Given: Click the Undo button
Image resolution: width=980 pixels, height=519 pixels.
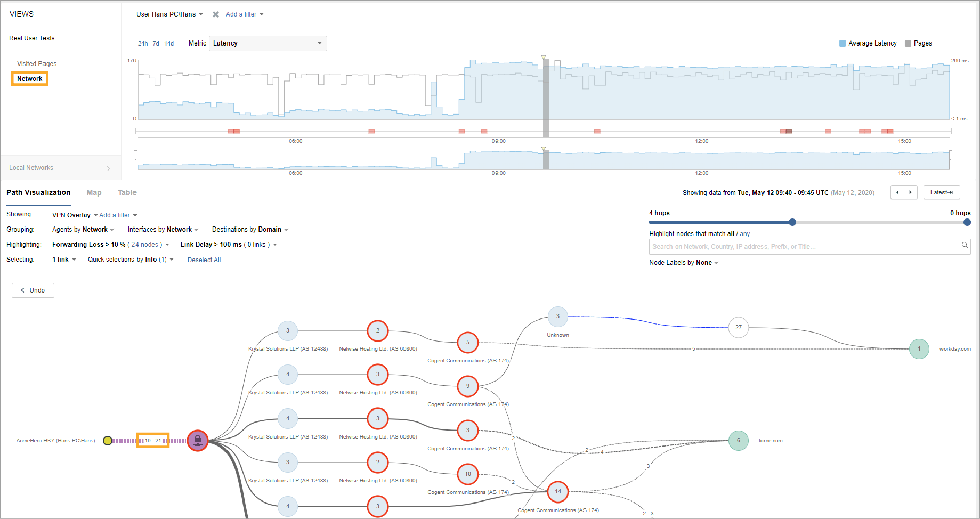Looking at the screenshot, I should 33,290.
